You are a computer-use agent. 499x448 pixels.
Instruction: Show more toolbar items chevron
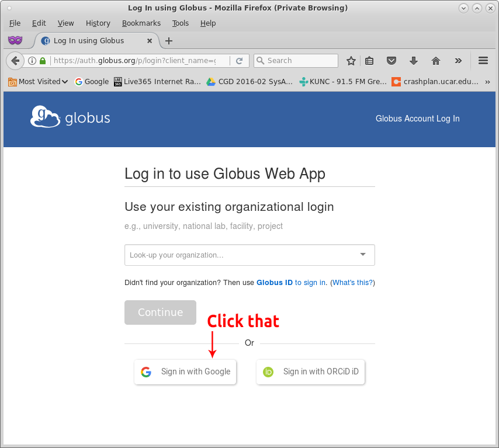click(458, 61)
